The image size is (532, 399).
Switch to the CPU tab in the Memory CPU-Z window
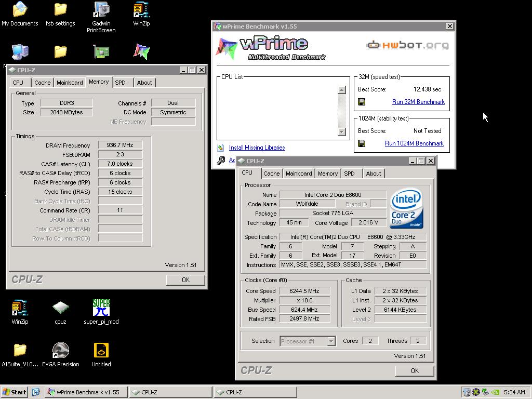pos(18,83)
